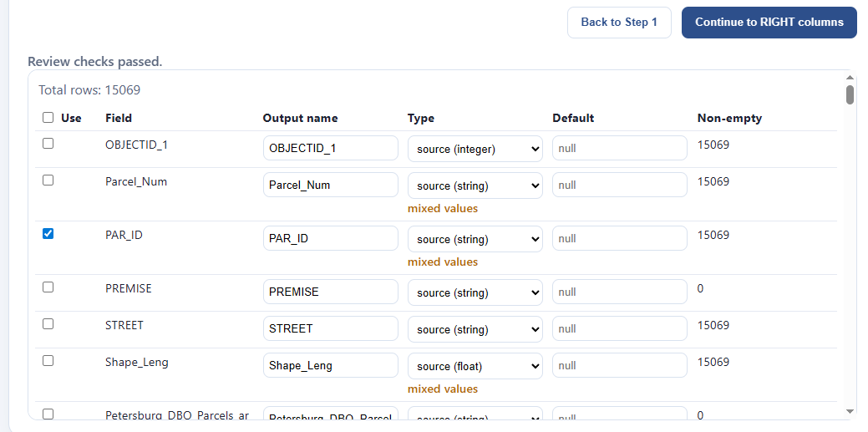The height and width of the screenshot is (432, 868).
Task: Edit the PREMISE output name field
Action: point(331,292)
